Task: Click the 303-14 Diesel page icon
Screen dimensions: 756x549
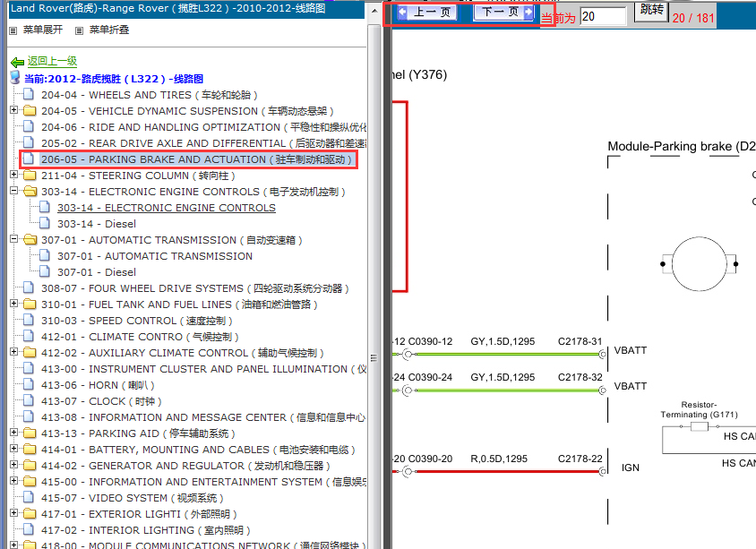Action: (x=45, y=223)
